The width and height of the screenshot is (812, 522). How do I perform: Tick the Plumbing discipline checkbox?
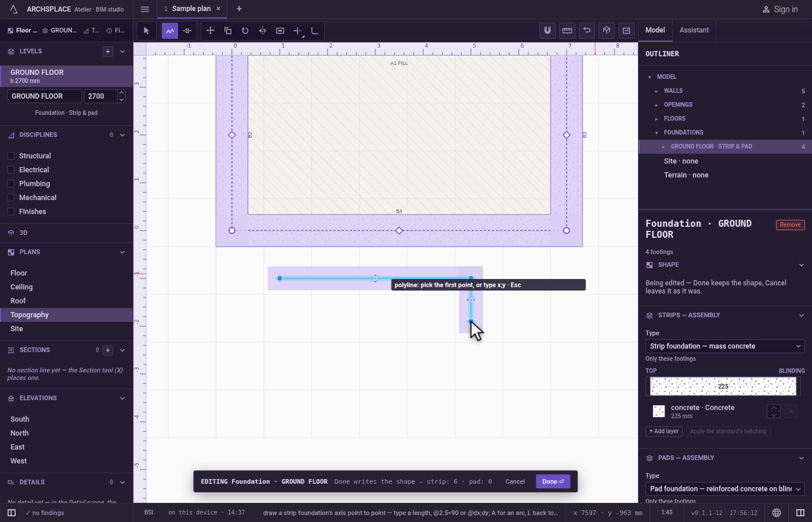click(10, 184)
